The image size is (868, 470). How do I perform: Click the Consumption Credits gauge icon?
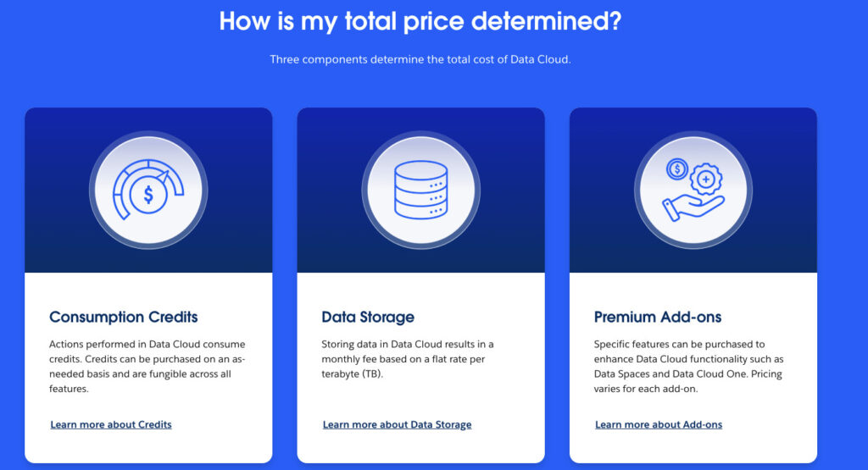click(x=148, y=190)
